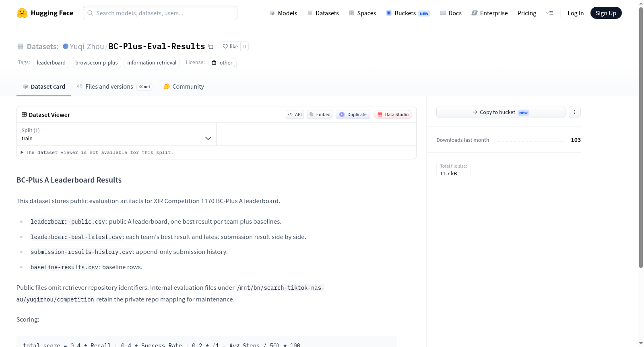Click the search magnifier icon
This screenshot has height=347, width=644.
[90, 13]
